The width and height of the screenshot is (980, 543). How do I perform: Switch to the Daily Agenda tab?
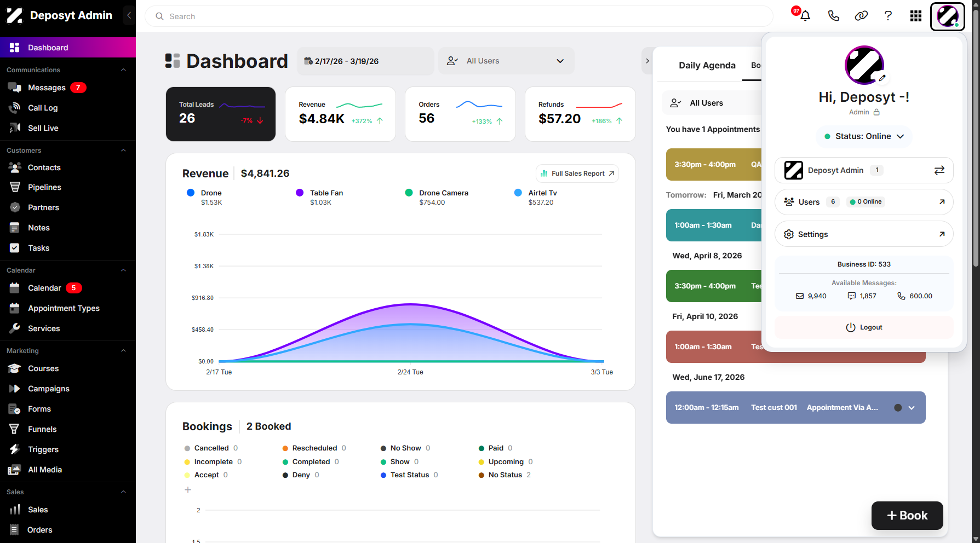click(x=707, y=65)
